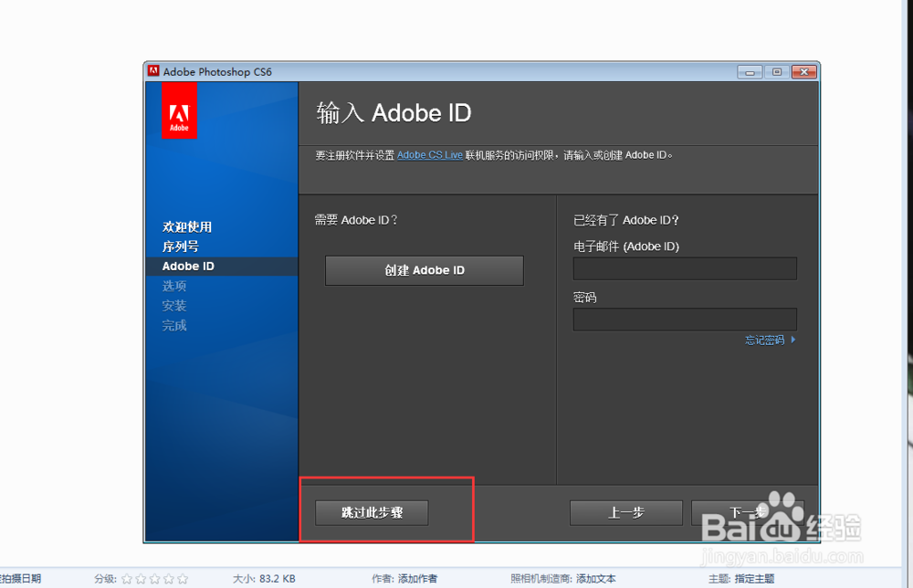The height and width of the screenshot is (588, 913).
Task: Click the minimize button of the installer window
Action: (x=749, y=71)
